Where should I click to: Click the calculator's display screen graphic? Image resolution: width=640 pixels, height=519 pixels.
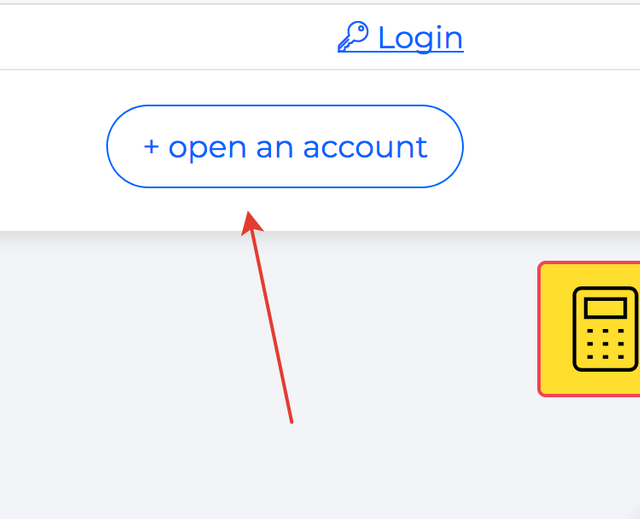click(x=605, y=308)
